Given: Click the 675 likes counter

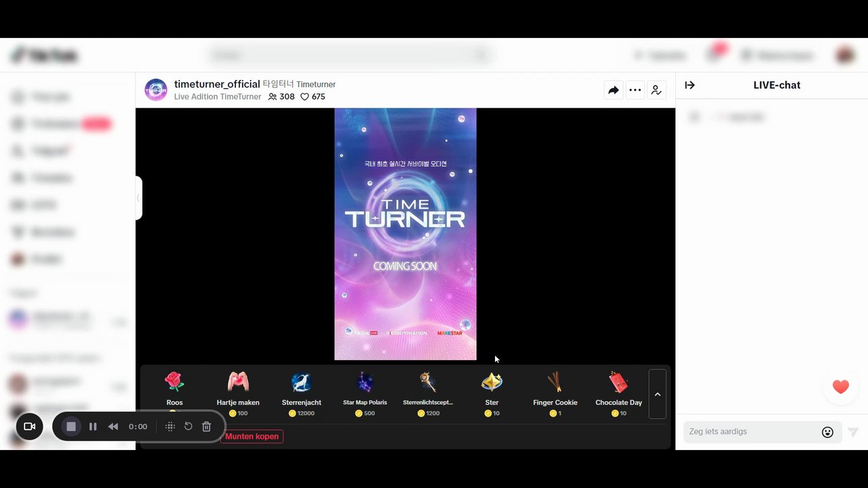Looking at the screenshot, I should coord(313,97).
